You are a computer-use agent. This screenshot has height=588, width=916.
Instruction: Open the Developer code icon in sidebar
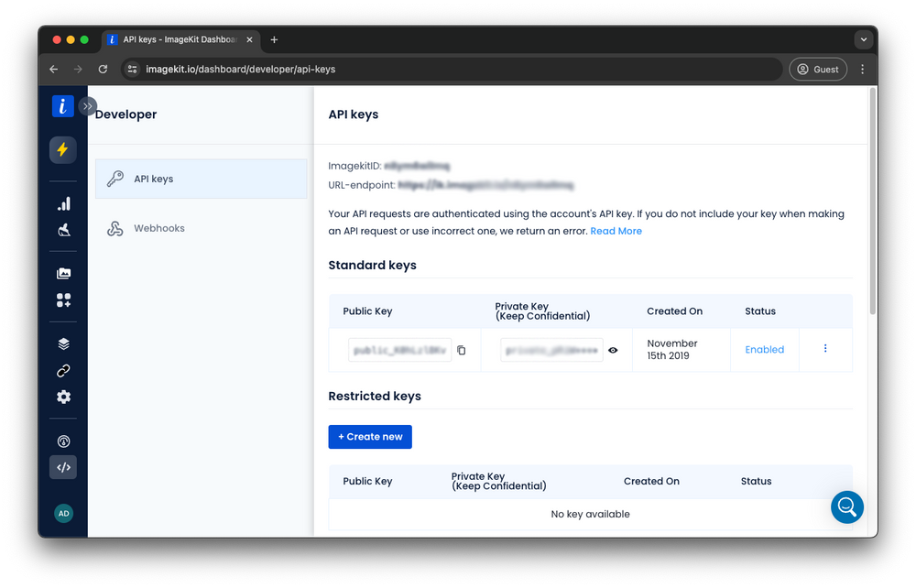point(63,467)
